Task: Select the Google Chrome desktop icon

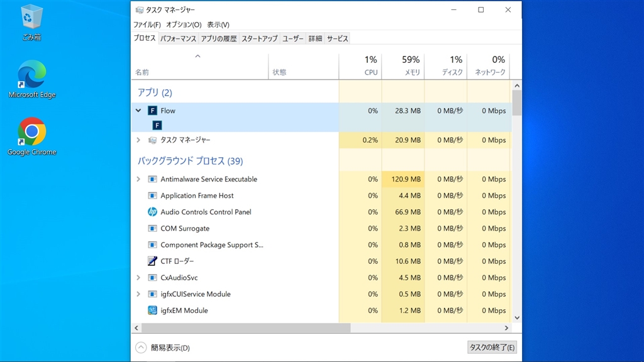Action: (x=31, y=133)
